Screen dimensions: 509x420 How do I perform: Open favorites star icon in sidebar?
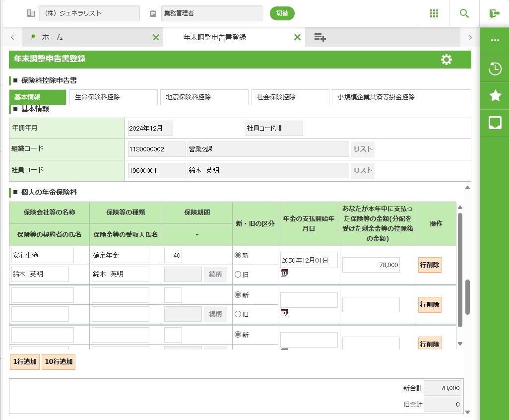pyautogui.click(x=495, y=96)
